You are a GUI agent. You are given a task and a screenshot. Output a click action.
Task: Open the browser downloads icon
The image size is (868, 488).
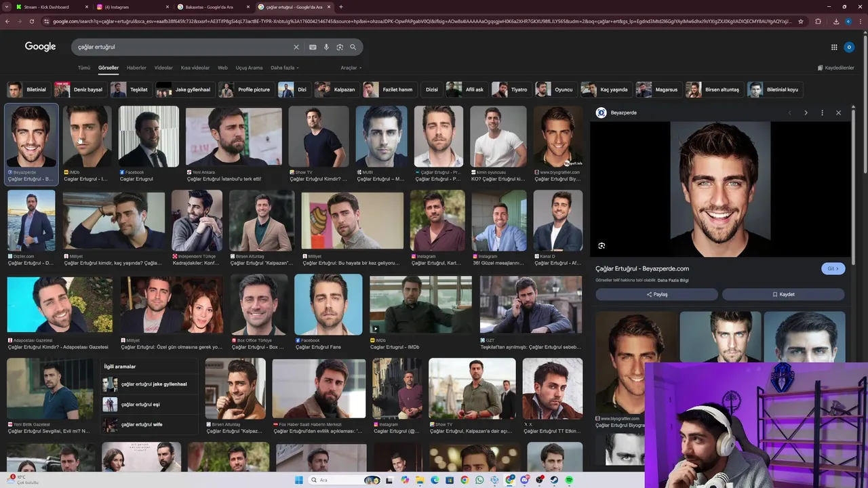coord(835,21)
